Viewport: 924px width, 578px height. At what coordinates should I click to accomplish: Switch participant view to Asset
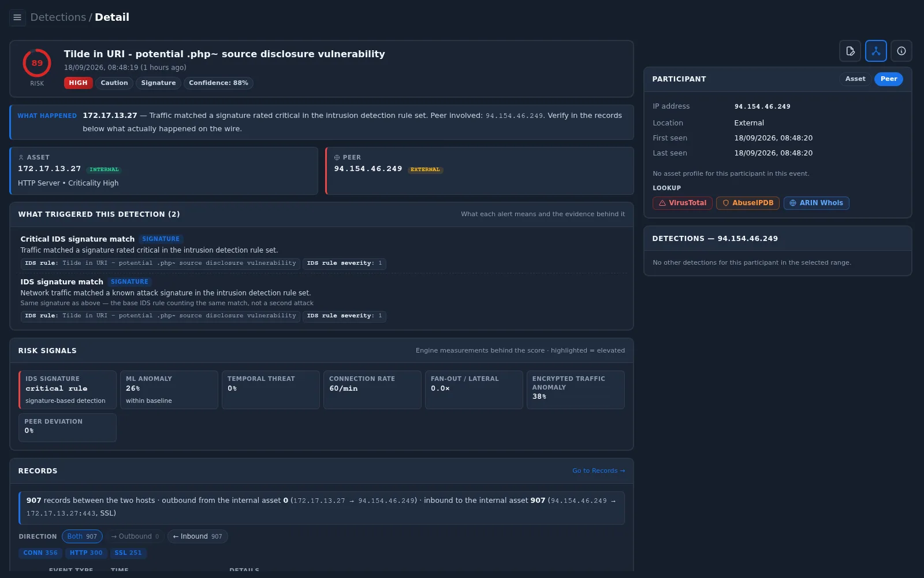(x=855, y=79)
